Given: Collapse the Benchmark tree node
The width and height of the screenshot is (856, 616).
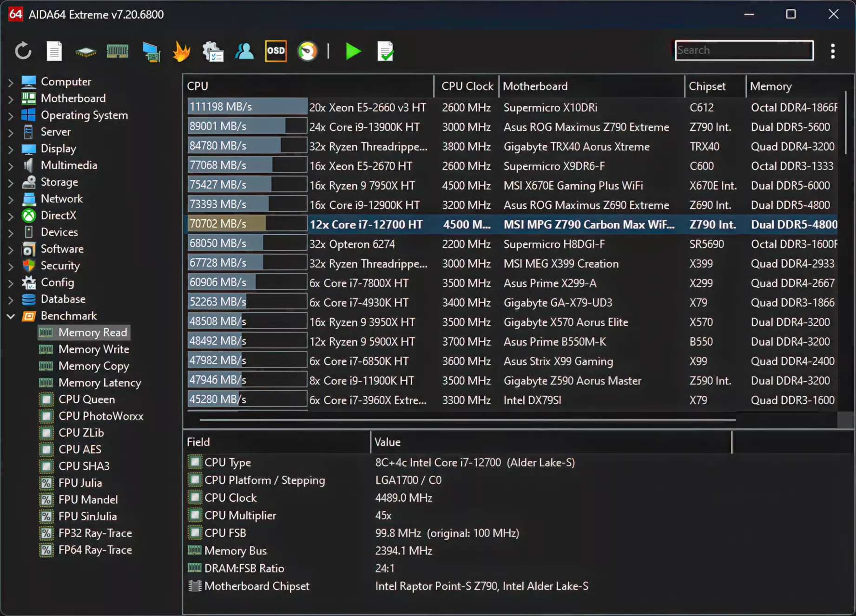Looking at the screenshot, I should coord(11,316).
